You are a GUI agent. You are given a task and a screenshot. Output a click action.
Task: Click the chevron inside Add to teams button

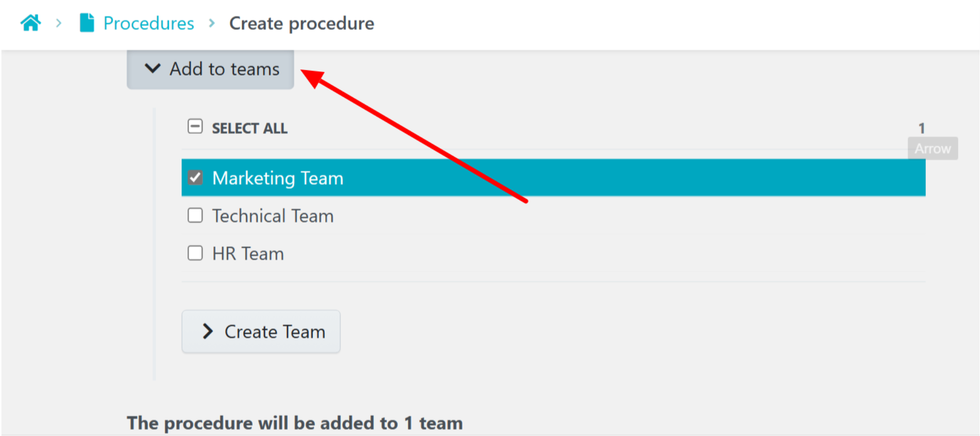point(152,69)
